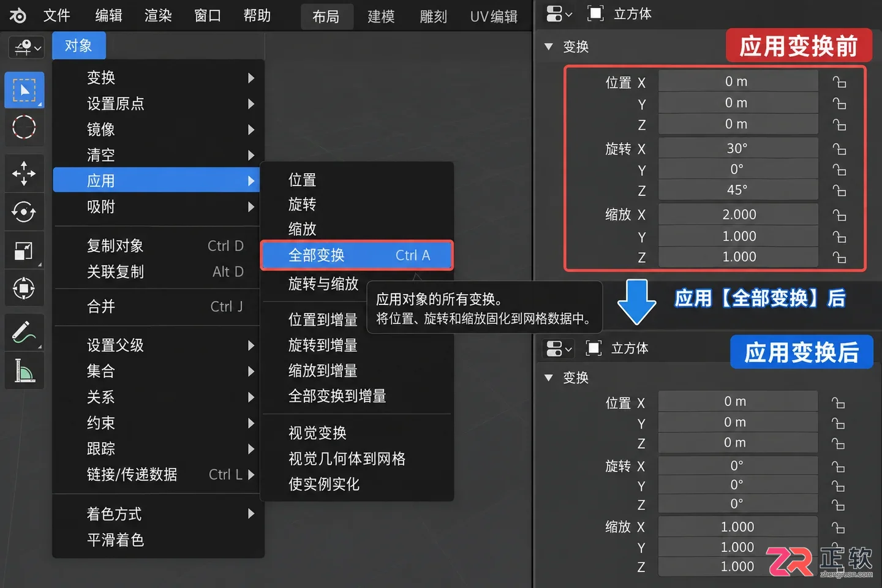Open the bottom panel's editor type dropdown
This screenshot has height=588, width=882.
(559, 349)
